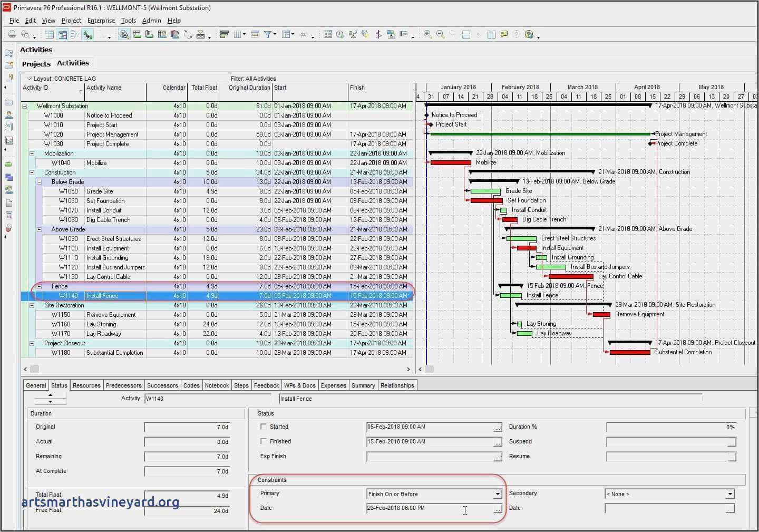The height and width of the screenshot is (532, 759).
Task: Open the Enterprise menu
Action: 101,21
